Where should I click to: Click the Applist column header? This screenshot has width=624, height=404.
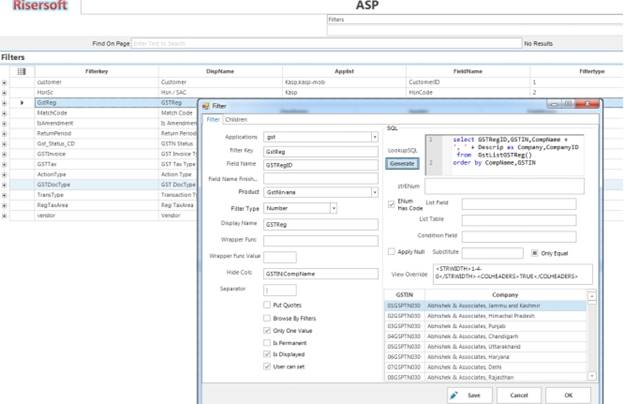coord(344,71)
